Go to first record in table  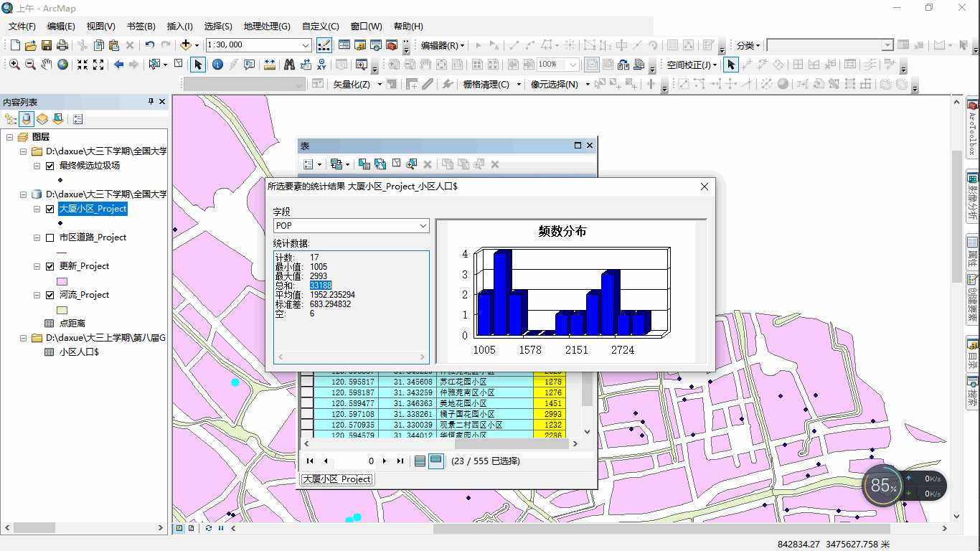(310, 461)
